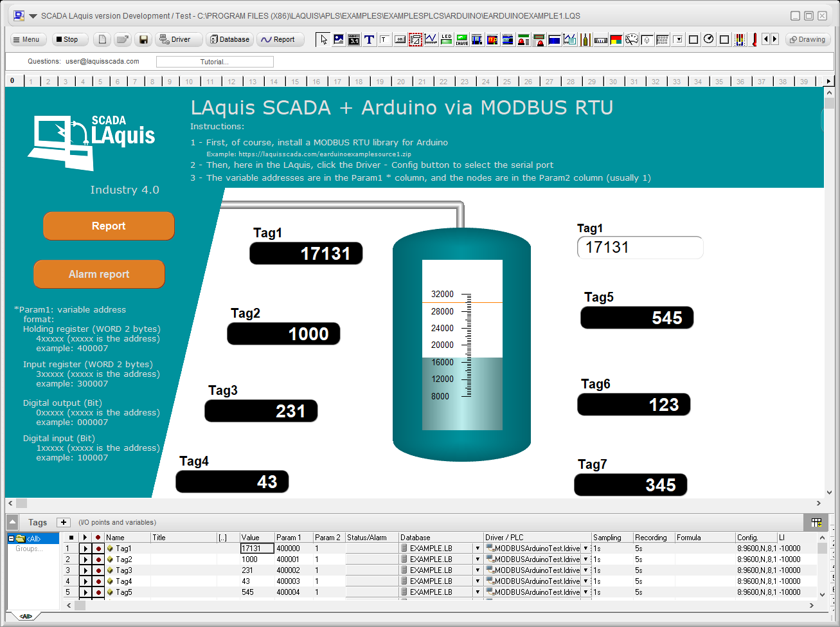Screen dimensions: 840x627
Task: Toggle the red record dot for Tag3
Action: pyautogui.click(x=98, y=570)
